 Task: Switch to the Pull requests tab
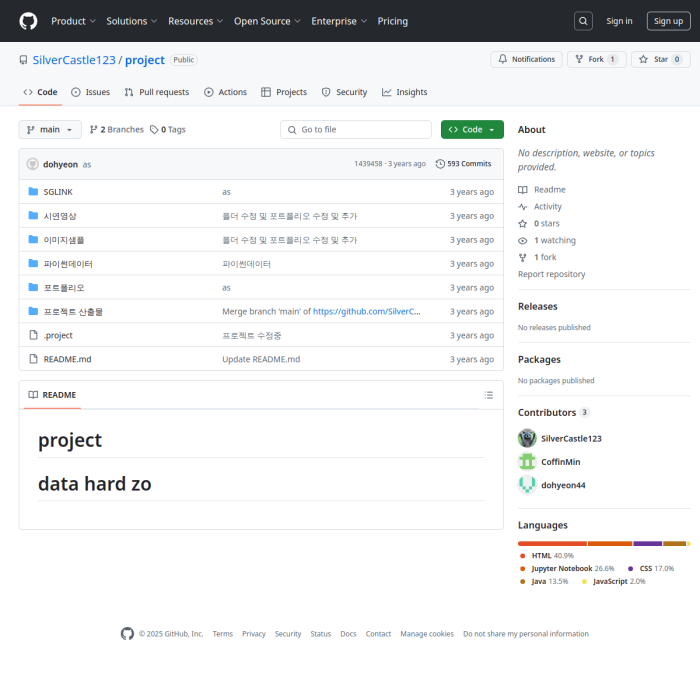point(157,92)
